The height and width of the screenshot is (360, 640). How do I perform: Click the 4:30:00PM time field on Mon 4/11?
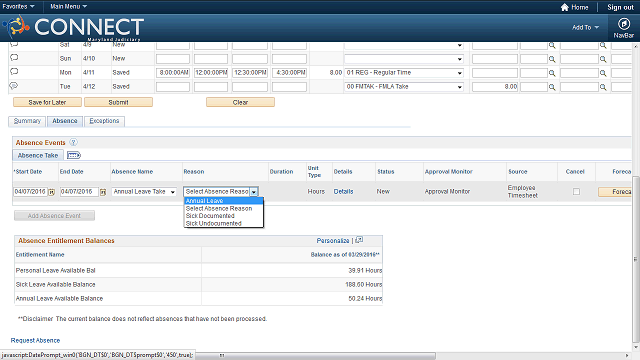click(x=289, y=73)
